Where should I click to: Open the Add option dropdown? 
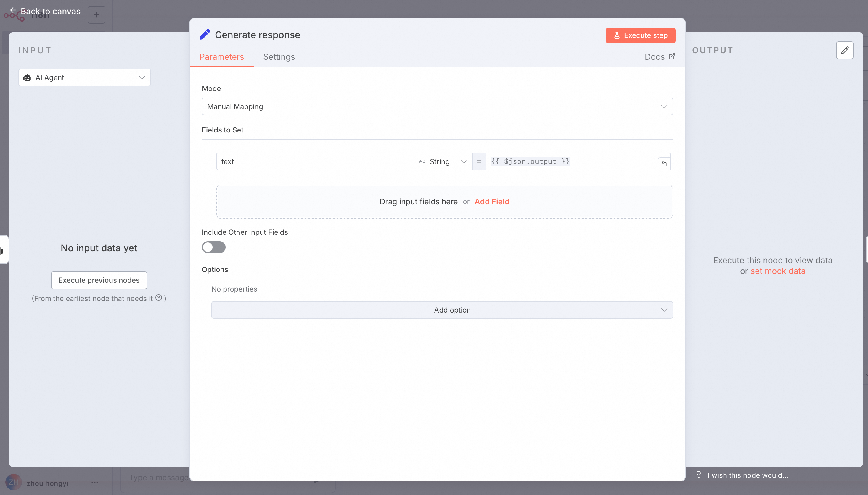click(442, 310)
